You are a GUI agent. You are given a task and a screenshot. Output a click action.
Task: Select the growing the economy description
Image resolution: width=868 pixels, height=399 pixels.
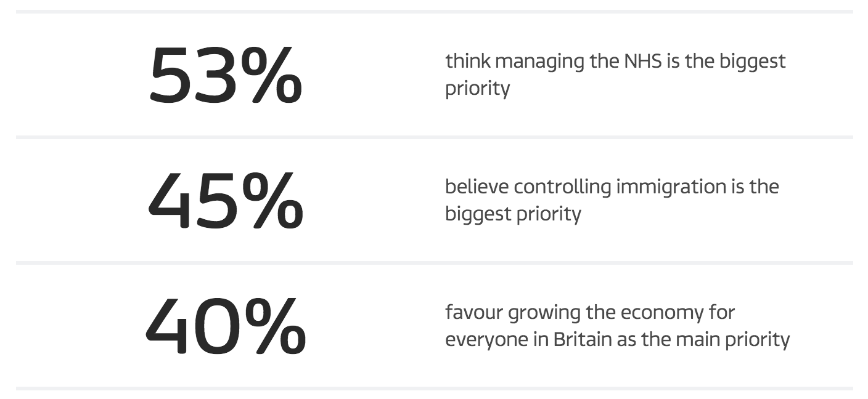[617, 326]
